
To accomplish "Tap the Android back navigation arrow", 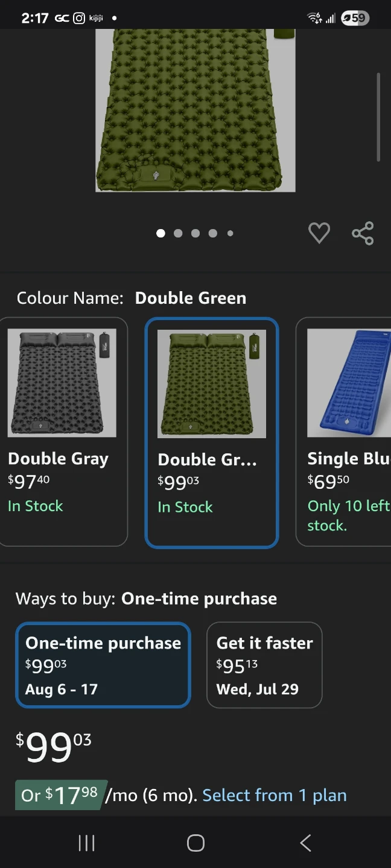I will (x=306, y=843).
